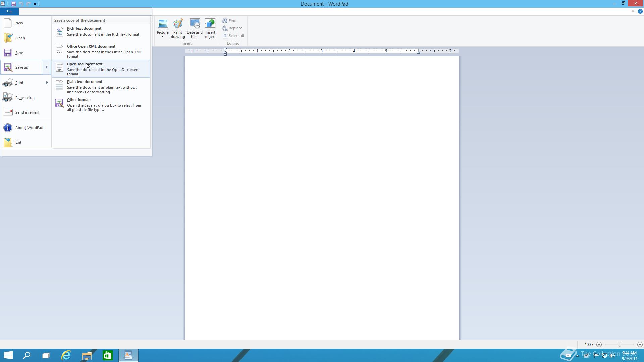Click the New document icon in File menu
Viewport: 644px width, 362px height.
pos(8,23)
